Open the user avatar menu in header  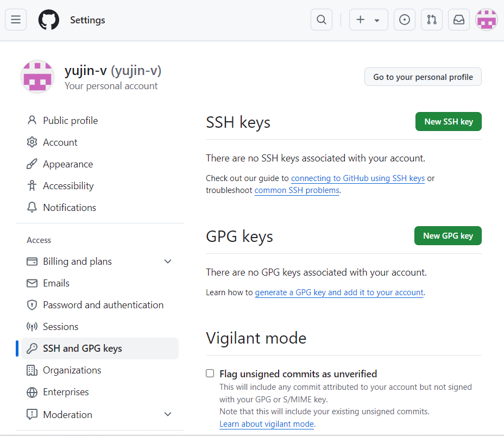pos(486,20)
